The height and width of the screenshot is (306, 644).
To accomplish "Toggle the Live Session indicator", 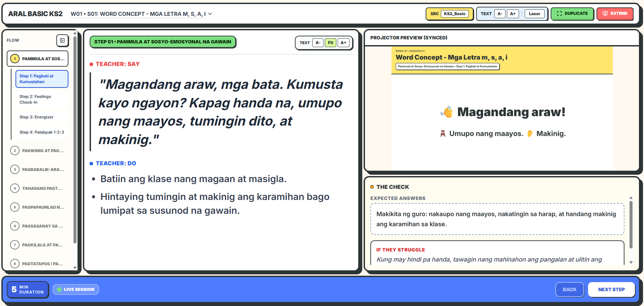I will (x=76, y=290).
